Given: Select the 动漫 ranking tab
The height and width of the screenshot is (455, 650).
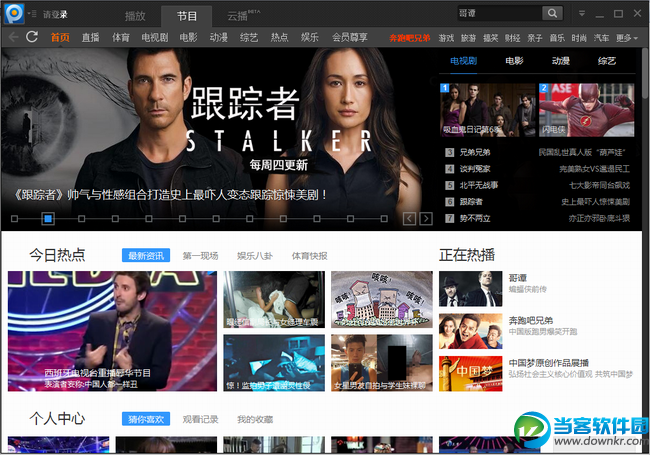Looking at the screenshot, I should pyautogui.click(x=560, y=61).
